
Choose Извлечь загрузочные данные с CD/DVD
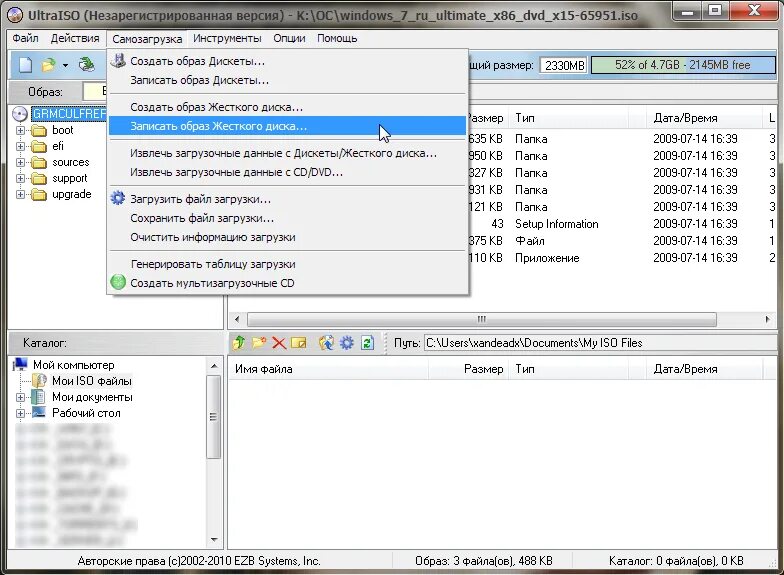click(288, 172)
